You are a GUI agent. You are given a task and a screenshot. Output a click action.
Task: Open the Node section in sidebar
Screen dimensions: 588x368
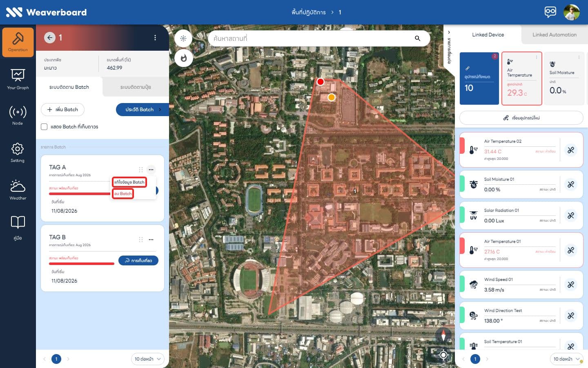[x=18, y=115]
